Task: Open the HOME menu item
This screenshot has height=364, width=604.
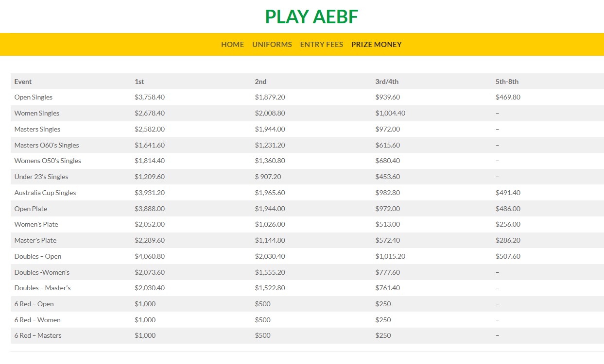Action: [232, 45]
